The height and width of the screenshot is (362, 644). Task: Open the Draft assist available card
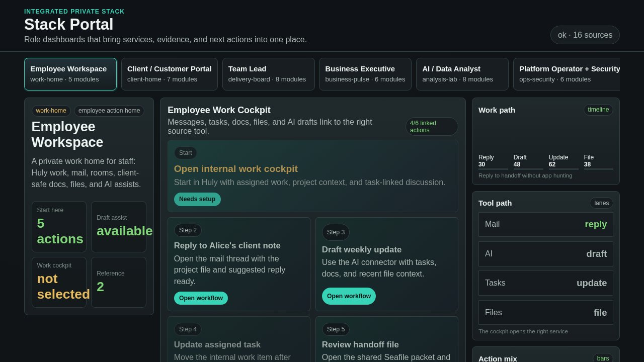[x=119, y=227]
